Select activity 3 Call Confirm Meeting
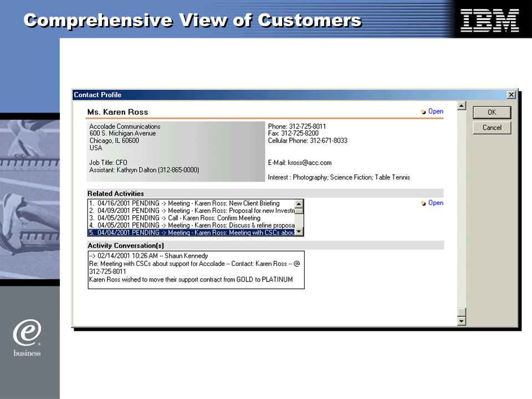Screen dimensions: 532x399 [191, 218]
